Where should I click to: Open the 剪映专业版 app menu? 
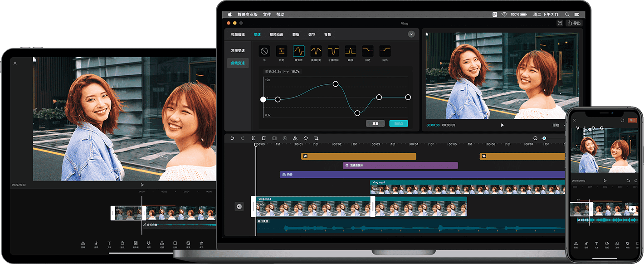point(247,15)
